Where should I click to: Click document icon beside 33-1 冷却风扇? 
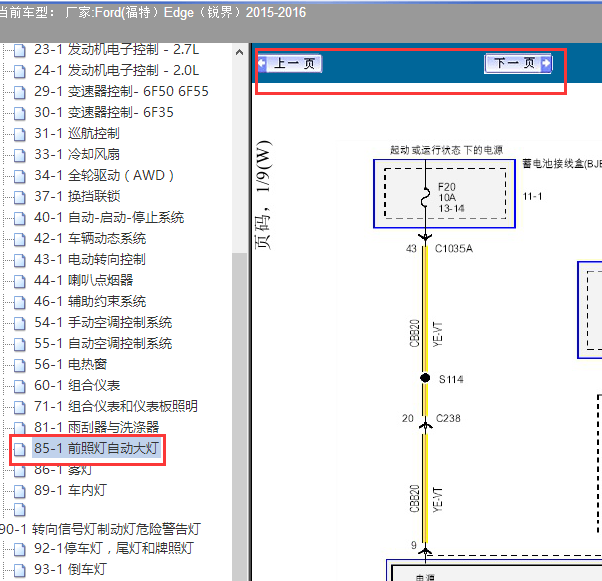(20, 156)
